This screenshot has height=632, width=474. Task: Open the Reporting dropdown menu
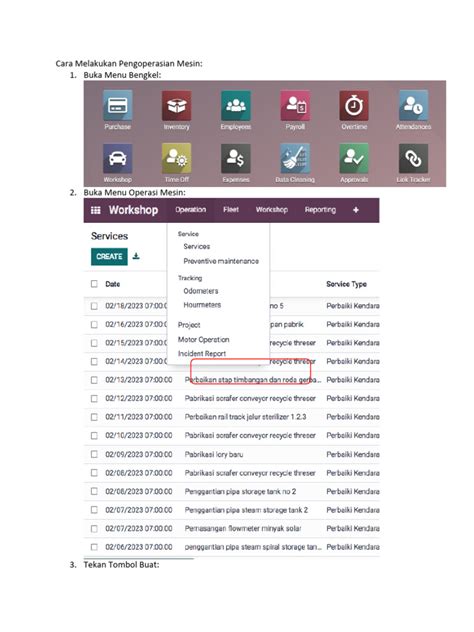[320, 210]
